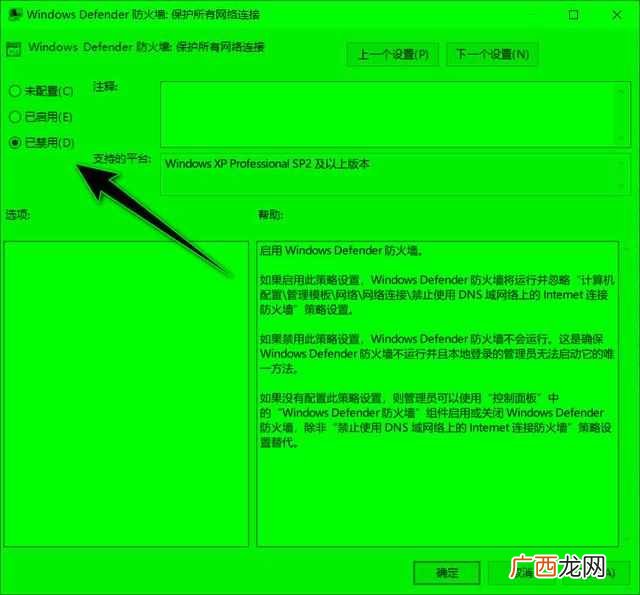Viewport: 640px width, 595px height.
Task: Click the help text starting 启用 Windows Defender 防火墙
Action: click(x=341, y=251)
